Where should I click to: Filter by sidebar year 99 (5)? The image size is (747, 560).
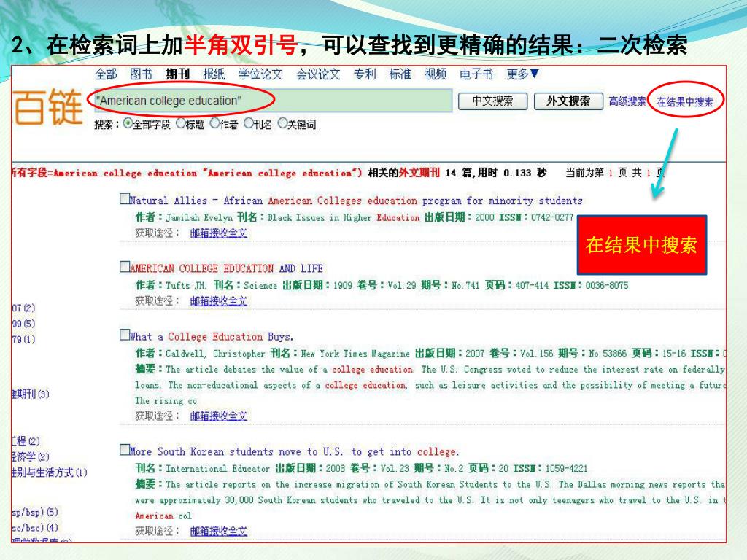(24, 323)
